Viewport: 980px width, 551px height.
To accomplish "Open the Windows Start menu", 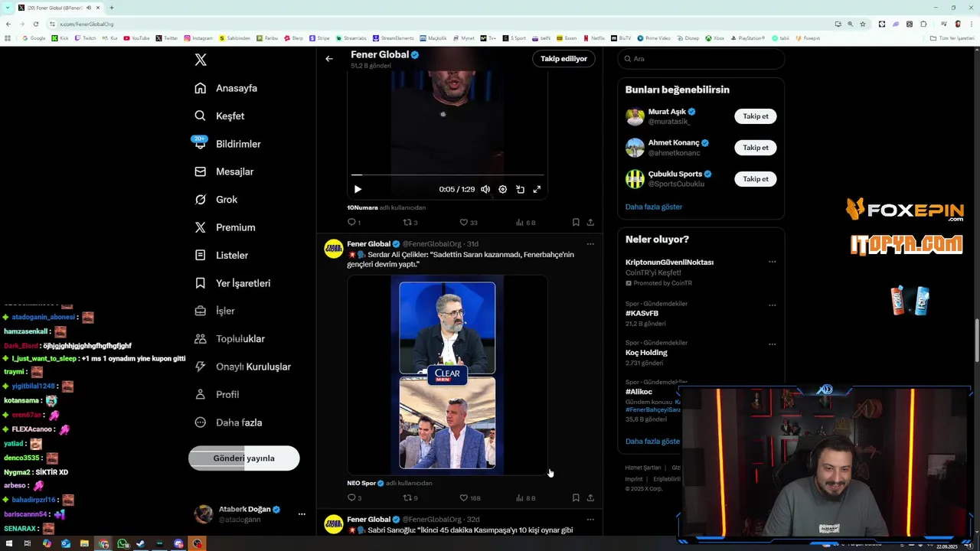I will 10,544.
